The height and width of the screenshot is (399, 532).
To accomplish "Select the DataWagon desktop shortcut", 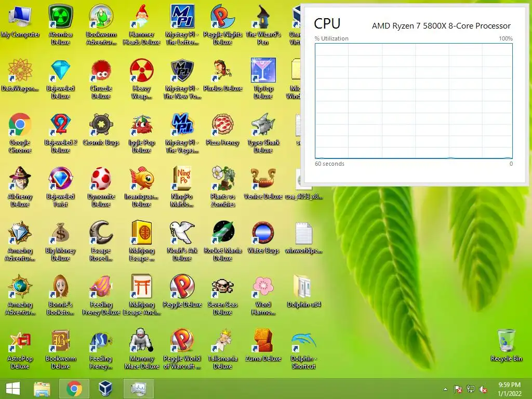I will [20, 70].
